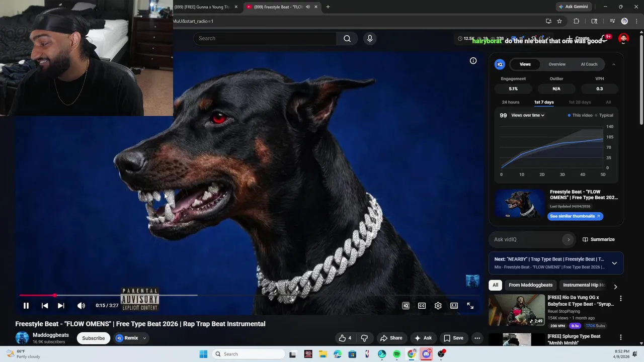644x362 pixels.
Task: Subscribe to Maddoggbeats
Action: pos(94,338)
